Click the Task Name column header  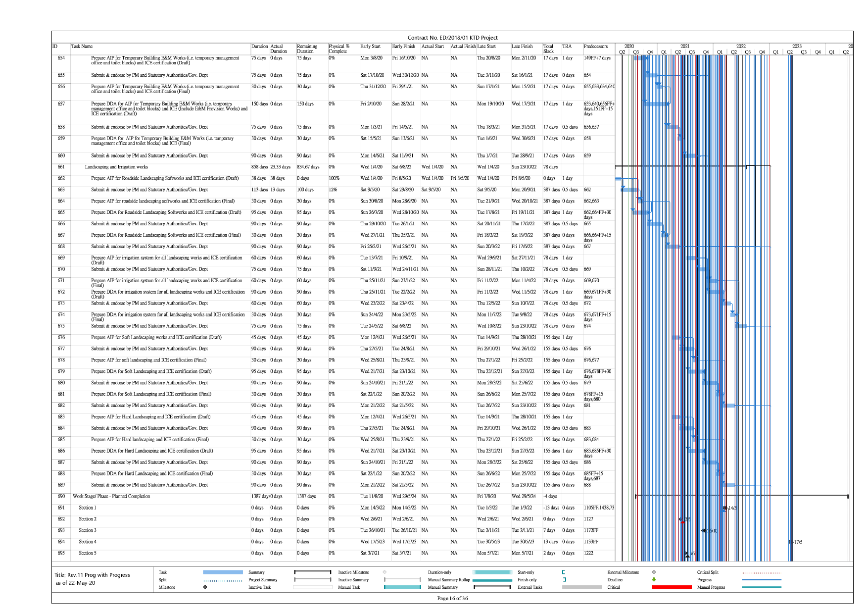(x=82, y=47)
